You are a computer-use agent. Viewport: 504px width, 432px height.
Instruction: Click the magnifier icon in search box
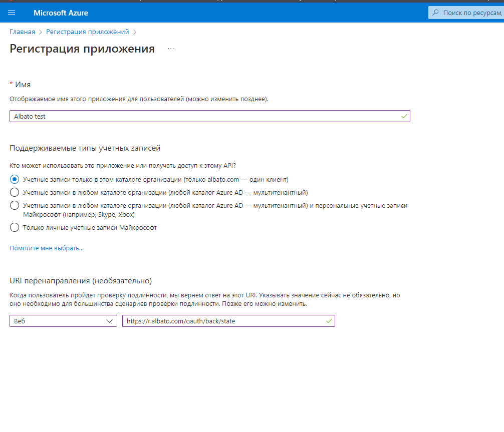(435, 13)
